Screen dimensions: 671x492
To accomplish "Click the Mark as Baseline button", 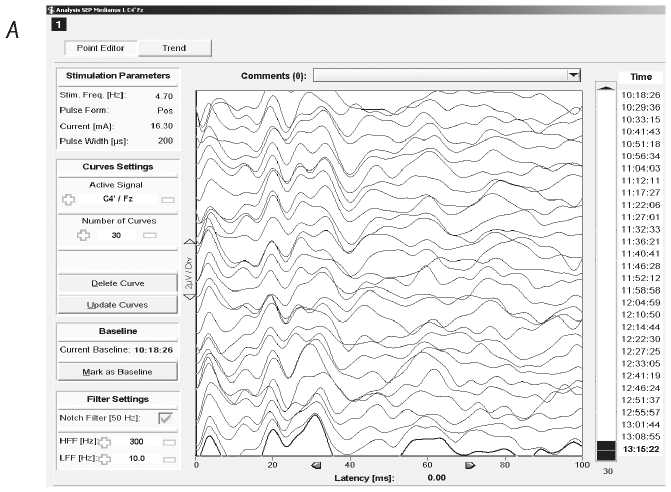I will click(117, 372).
